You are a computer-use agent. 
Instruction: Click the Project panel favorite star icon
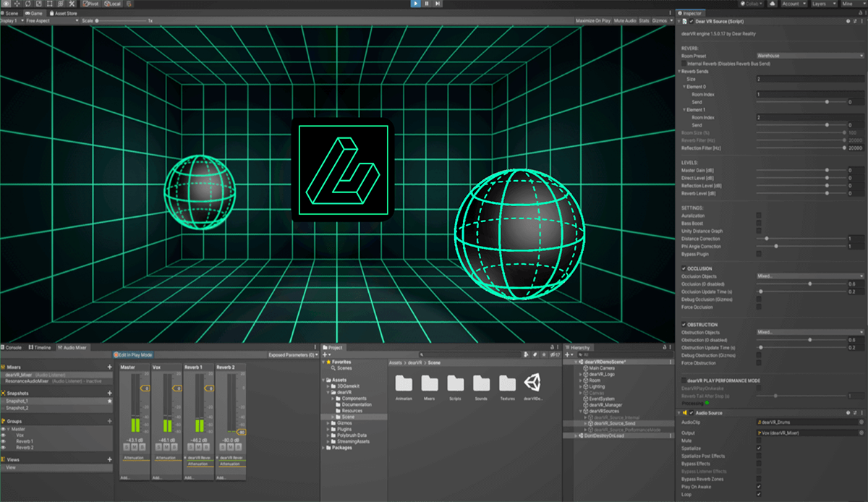pyautogui.click(x=545, y=355)
